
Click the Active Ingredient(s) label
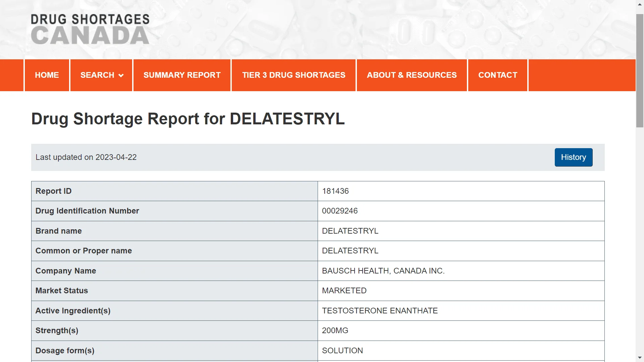(73, 311)
